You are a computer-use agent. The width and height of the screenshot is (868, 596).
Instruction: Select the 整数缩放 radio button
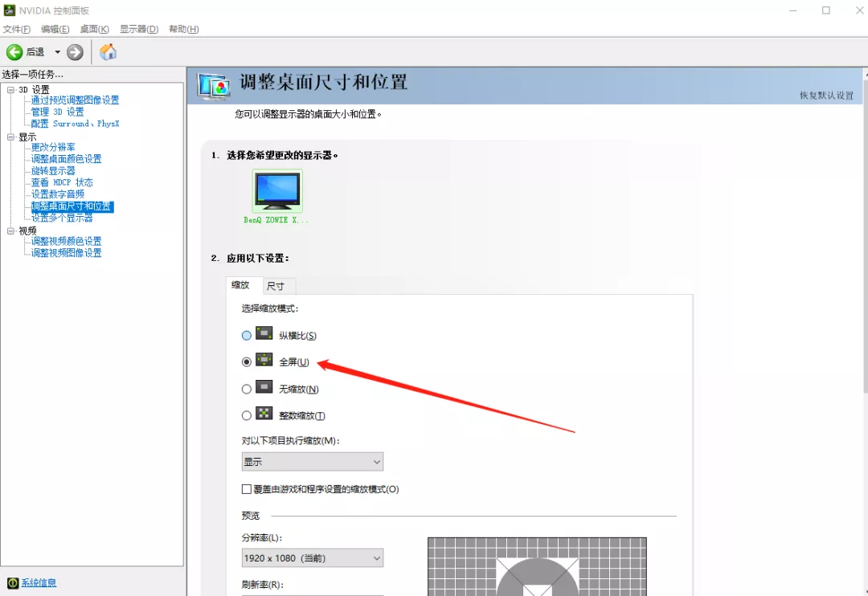[247, 415]
